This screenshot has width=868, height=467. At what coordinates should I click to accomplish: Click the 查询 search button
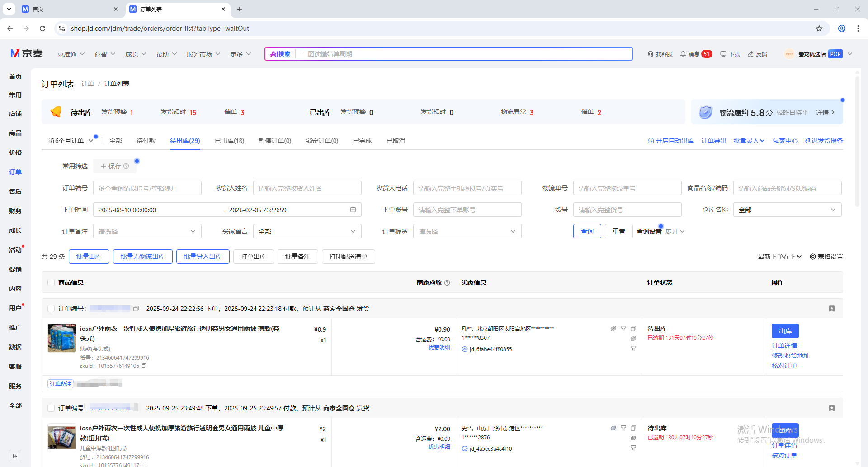(x=587, y=231)
